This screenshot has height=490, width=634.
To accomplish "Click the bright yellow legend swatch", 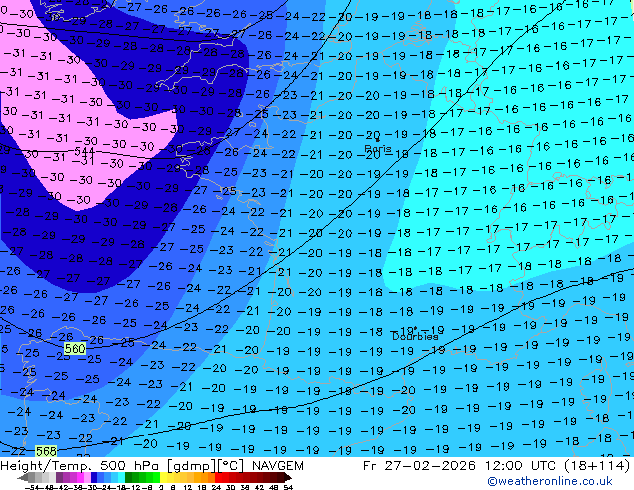I will click(163, 478).
